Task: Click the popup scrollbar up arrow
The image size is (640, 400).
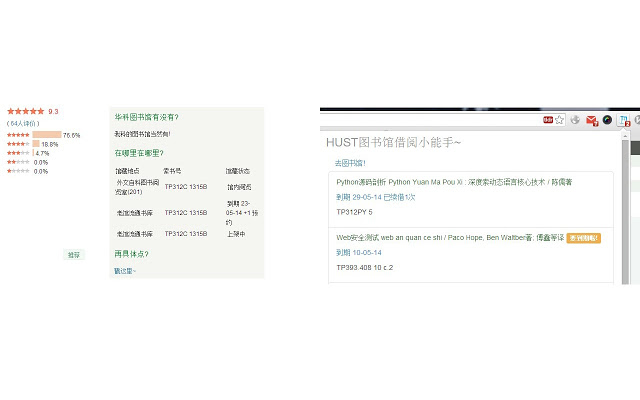Action: [625, 136]
